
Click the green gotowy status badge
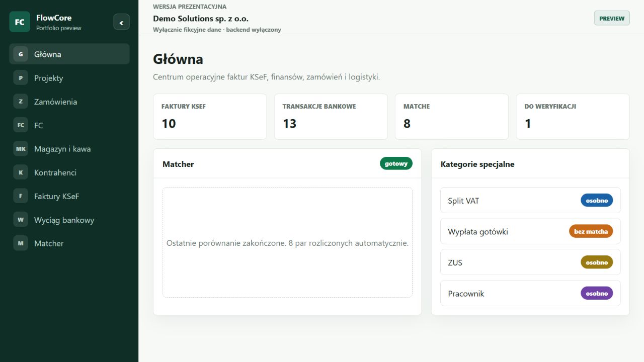click(396, 163)
